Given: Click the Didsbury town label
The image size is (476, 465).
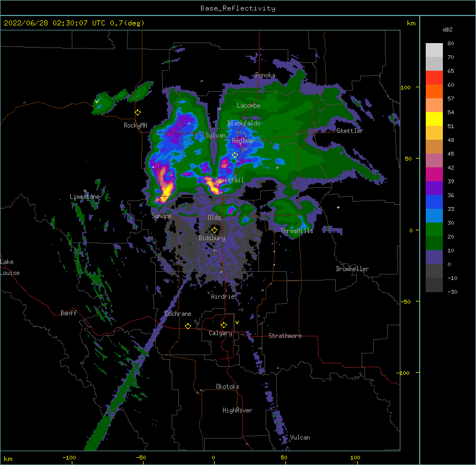Looking at the screenshot, I should 212,238.
